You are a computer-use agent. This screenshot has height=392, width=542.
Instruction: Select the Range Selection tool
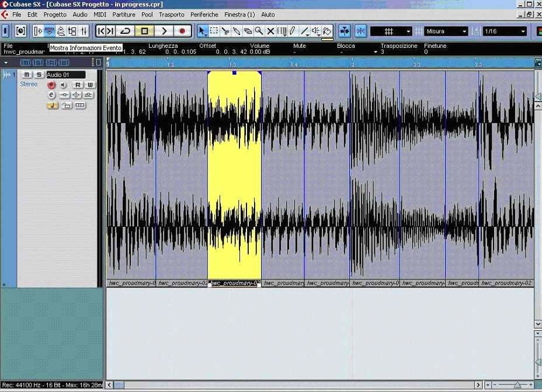tap(214, 31)
